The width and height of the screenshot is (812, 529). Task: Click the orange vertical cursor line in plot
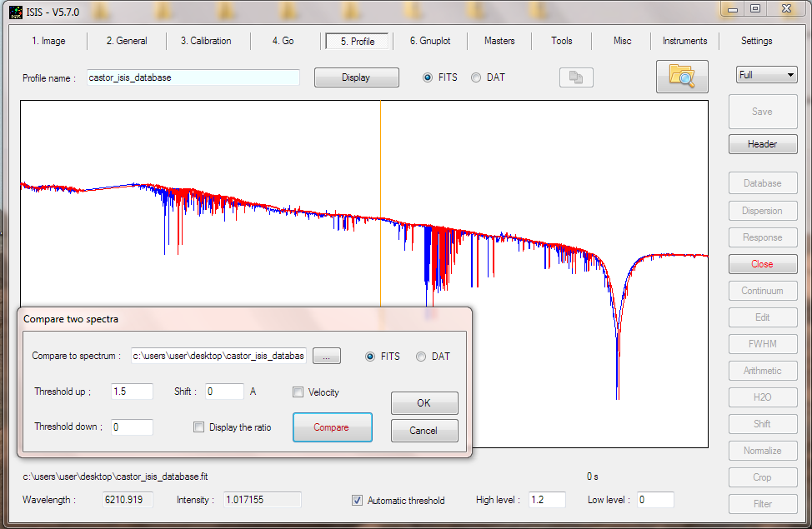click(x=381, y=202)
